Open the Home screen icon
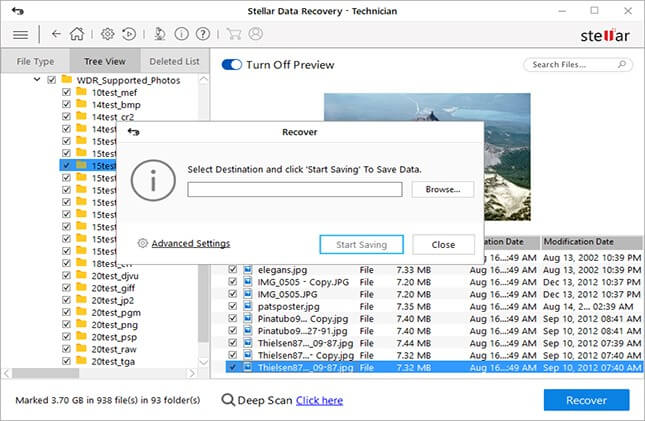 [77, 34]
